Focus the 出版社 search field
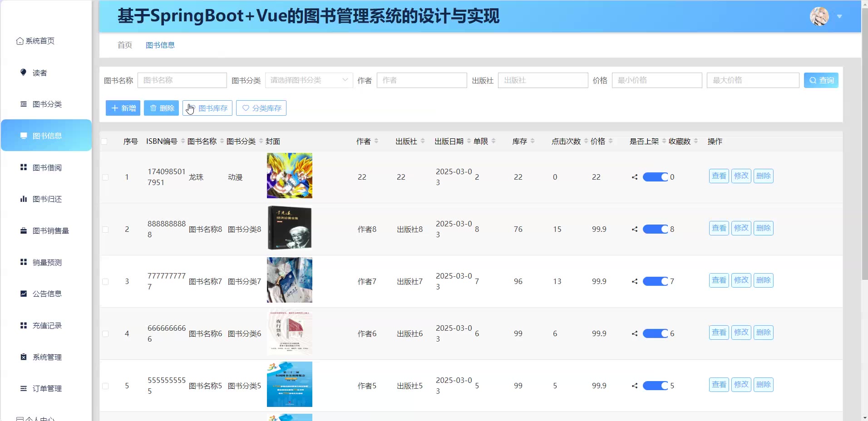 [543, 80]
